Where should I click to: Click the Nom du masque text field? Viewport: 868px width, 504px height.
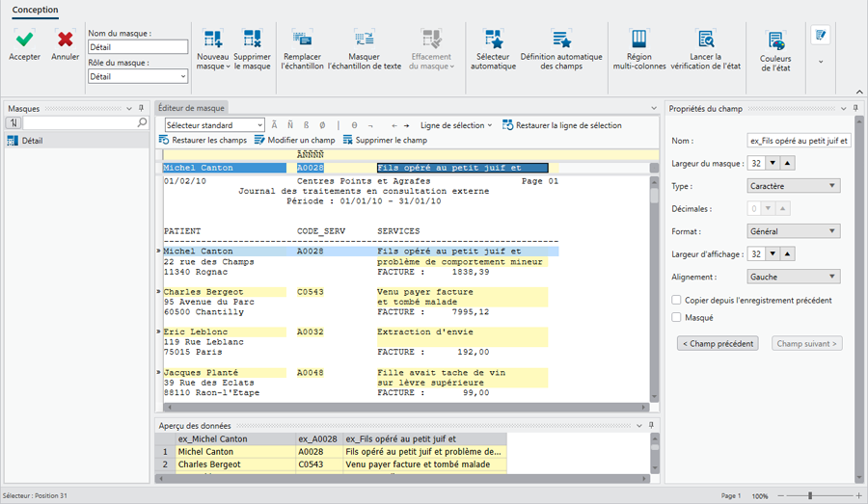click(137, 46)
